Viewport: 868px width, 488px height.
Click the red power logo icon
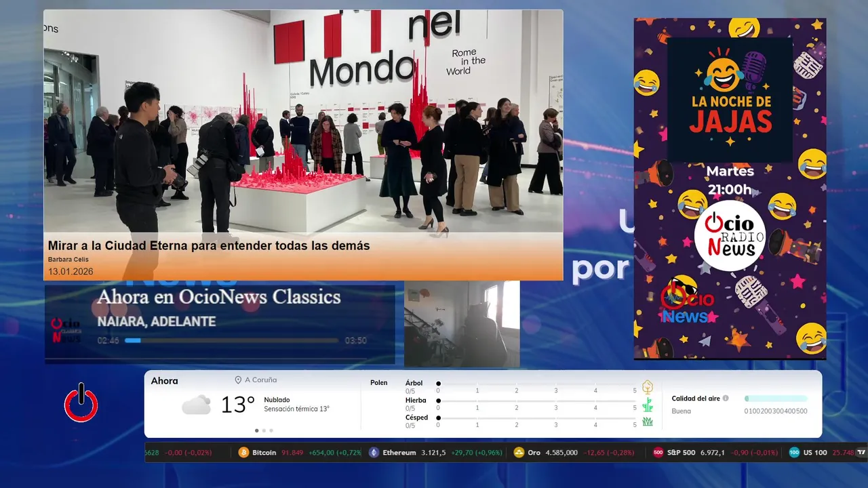81,403
